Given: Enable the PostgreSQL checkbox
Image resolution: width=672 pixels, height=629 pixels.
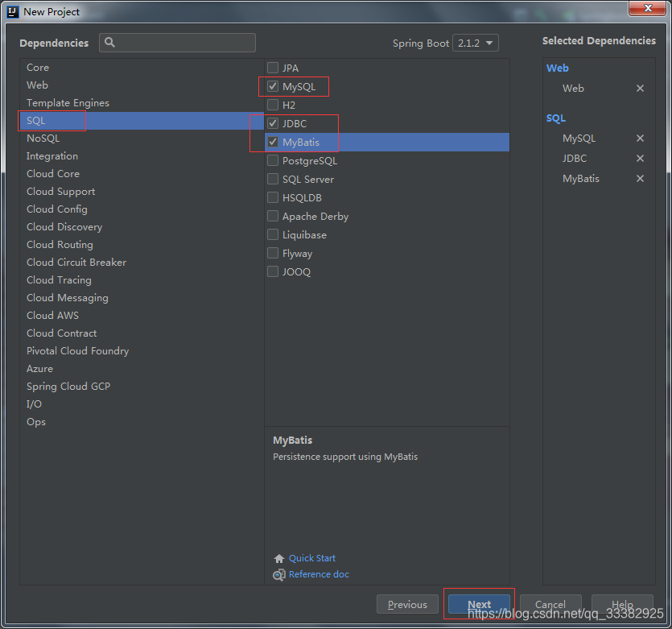Looking at the screenshot, I should (273, 160).
